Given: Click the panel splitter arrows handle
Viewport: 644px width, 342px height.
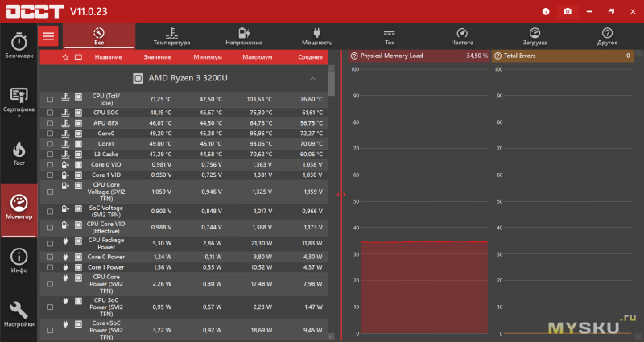Looking at the screenshot, I should tap(341, 195).
